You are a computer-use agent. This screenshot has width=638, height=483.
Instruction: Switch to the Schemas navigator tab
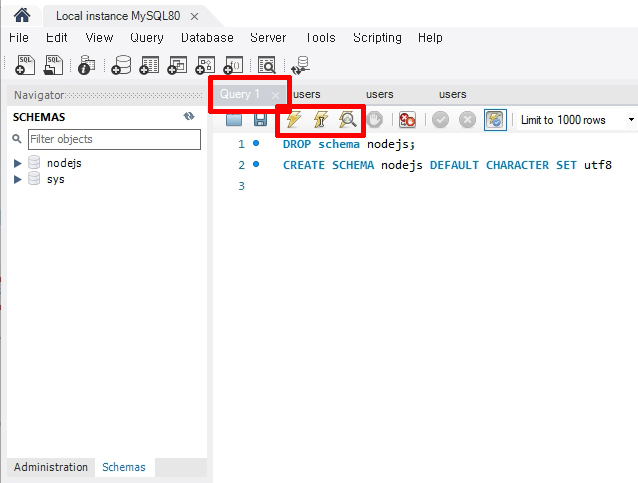124,467
